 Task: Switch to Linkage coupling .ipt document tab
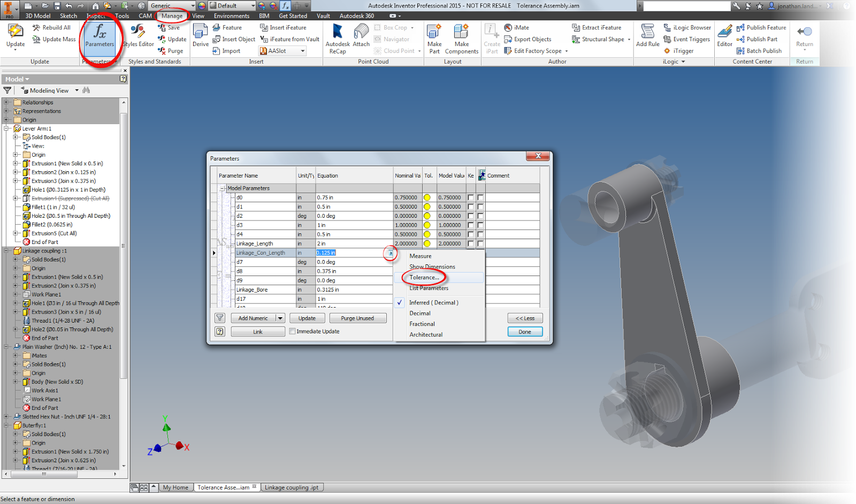pyautogui.click(x=292, y=487)
